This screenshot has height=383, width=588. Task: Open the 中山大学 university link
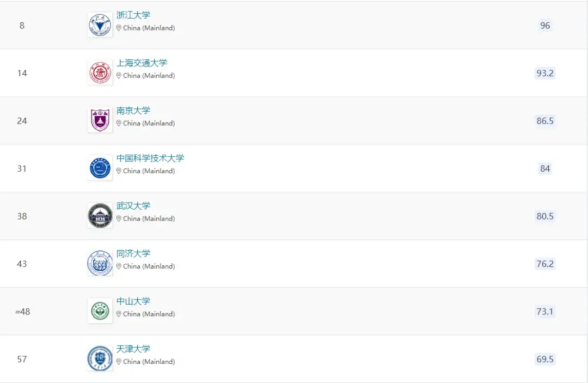[133, 301]
